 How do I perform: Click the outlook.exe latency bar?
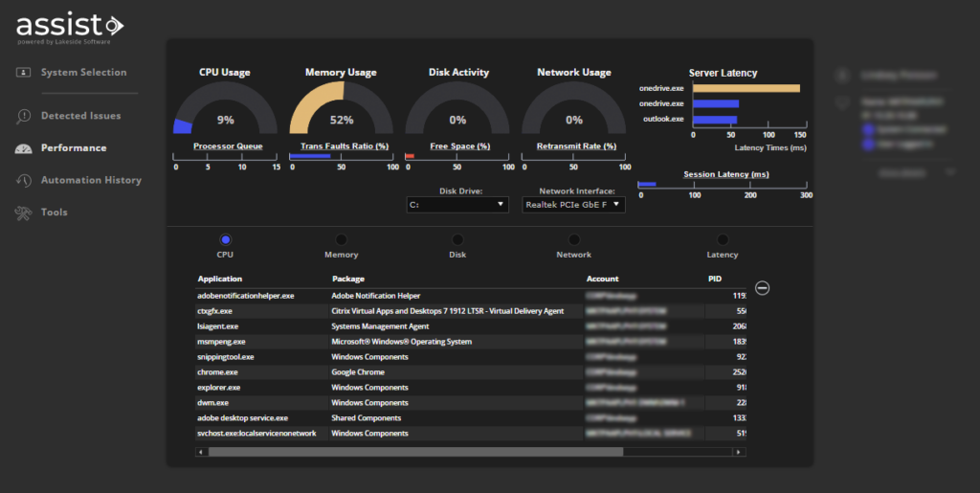715,120
